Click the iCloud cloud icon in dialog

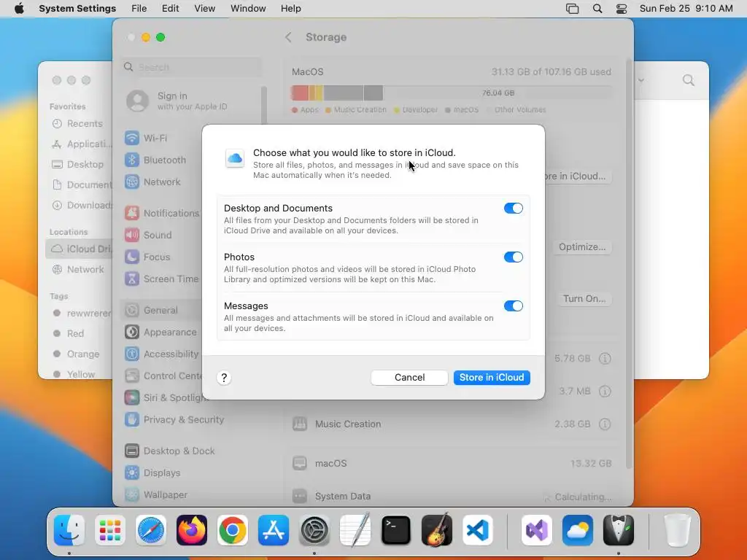click(x=234, y=158)
